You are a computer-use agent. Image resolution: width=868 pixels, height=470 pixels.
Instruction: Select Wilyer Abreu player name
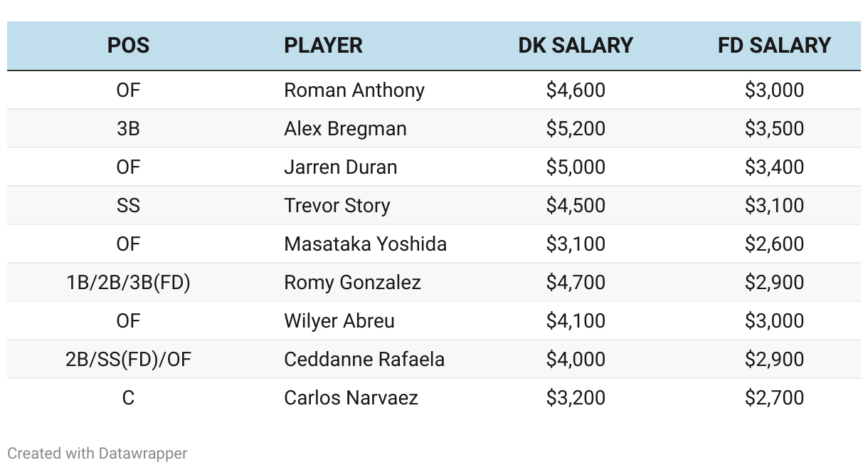[339, 321]
